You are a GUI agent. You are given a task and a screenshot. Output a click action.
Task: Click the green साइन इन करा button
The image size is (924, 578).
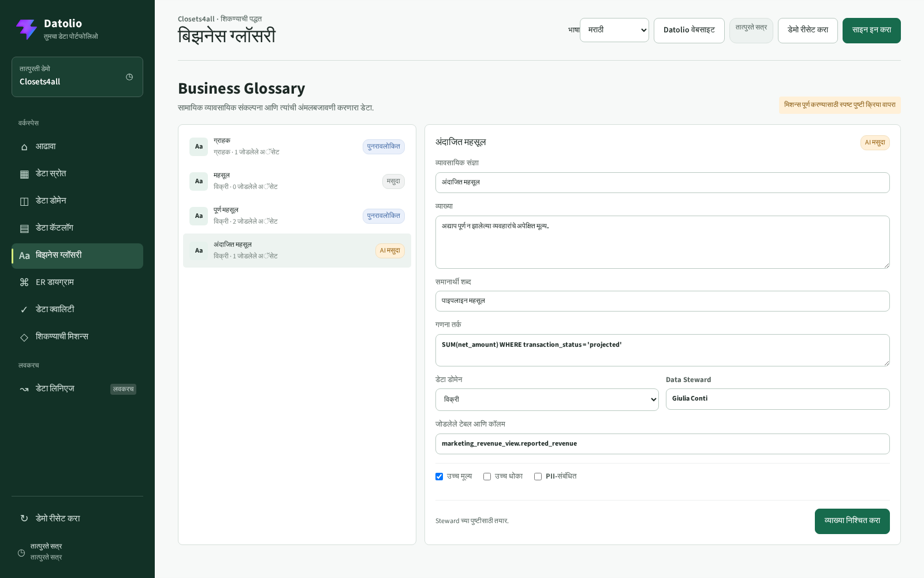[871, 31]
